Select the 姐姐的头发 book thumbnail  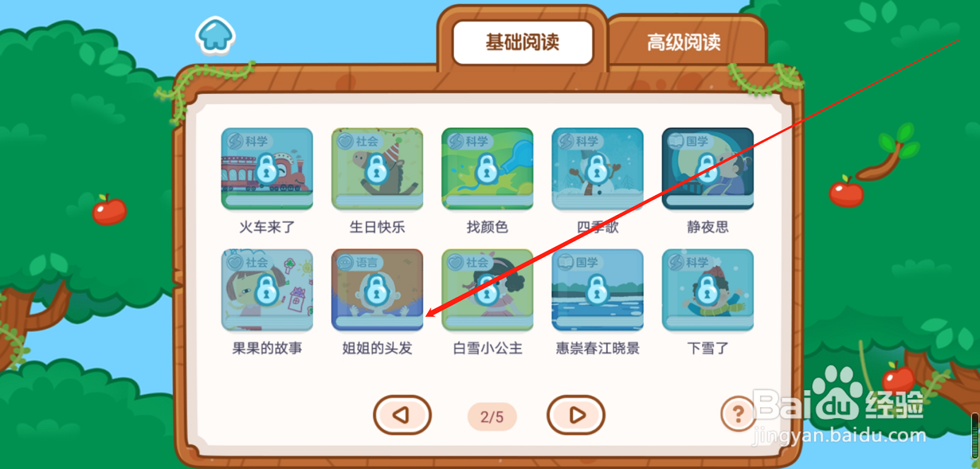(x=377, y=290)
